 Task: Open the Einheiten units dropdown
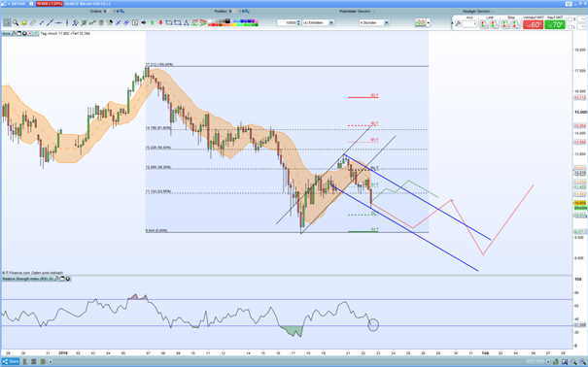pyautogui.click(x=331, y=23)
